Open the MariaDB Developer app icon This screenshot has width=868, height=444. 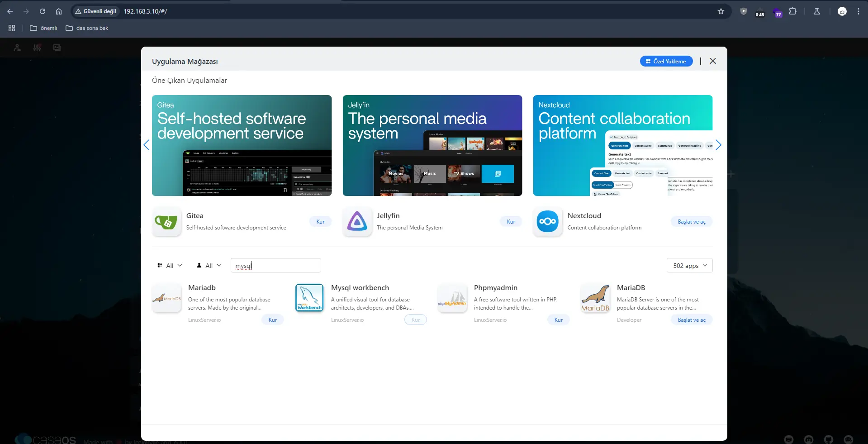pos(595,298)
